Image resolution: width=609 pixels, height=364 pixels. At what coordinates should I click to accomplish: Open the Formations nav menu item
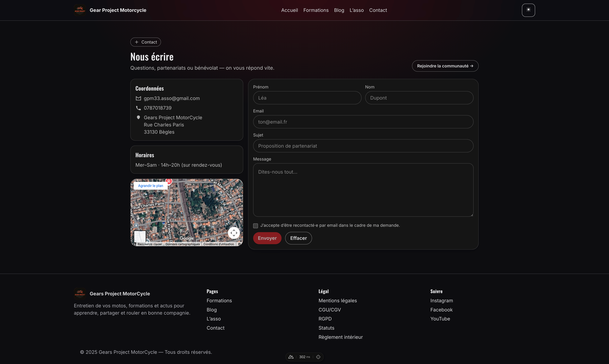[316, 10]
